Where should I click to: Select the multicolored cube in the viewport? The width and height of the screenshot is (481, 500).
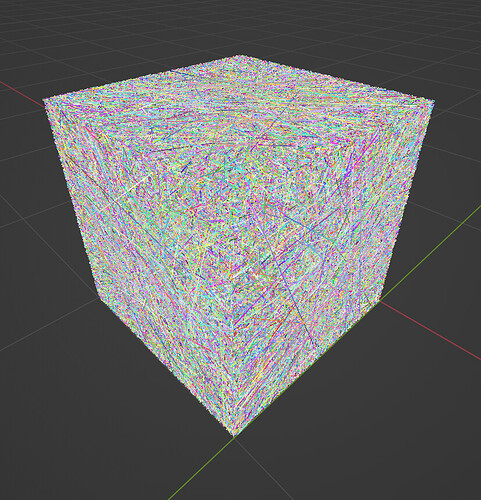pyautogui.click(x=238, y=245)
